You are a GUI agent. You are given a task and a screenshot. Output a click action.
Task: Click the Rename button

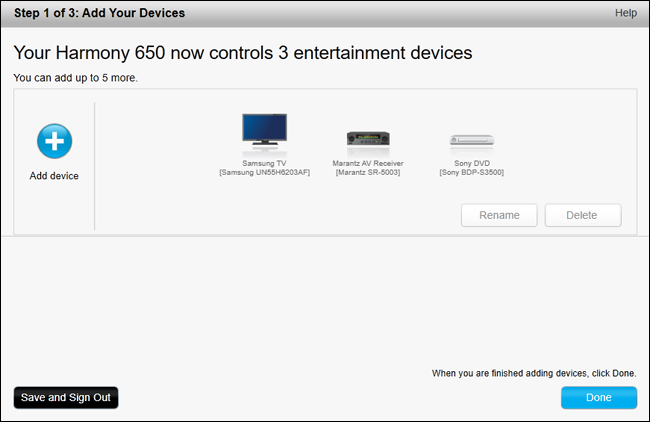pyautogui.click(x=499, y=215)
